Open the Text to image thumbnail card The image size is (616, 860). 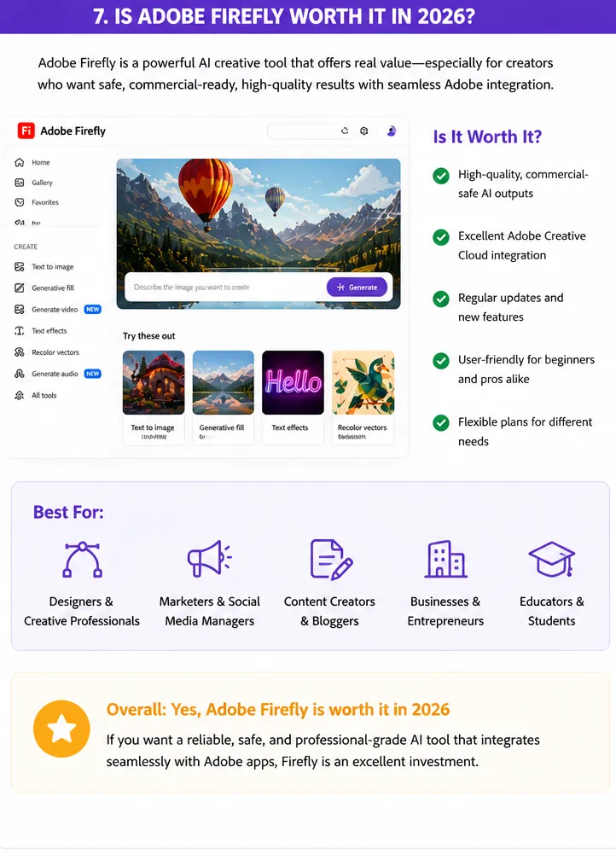click(x=154, y=397)
